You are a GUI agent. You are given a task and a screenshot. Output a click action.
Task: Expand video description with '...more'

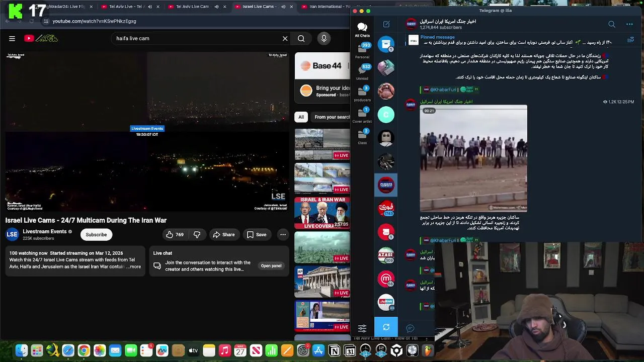point(134,266)
